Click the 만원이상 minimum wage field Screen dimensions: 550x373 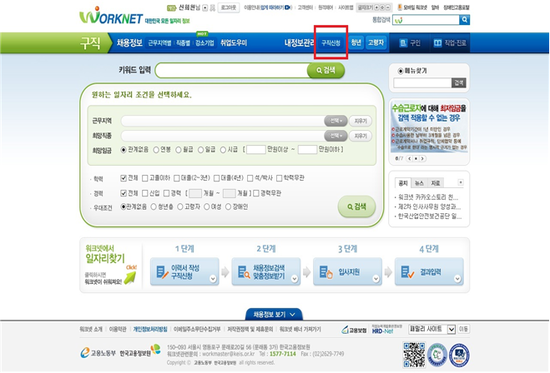pos(256,150)
